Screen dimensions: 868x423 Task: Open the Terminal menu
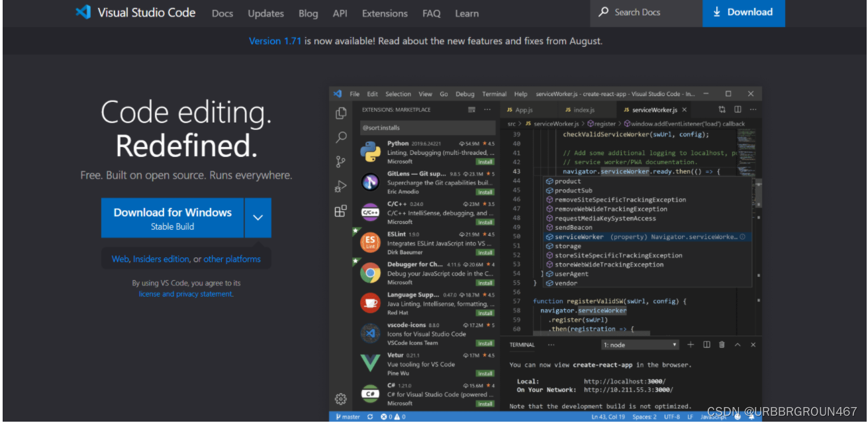pos(494,94)
